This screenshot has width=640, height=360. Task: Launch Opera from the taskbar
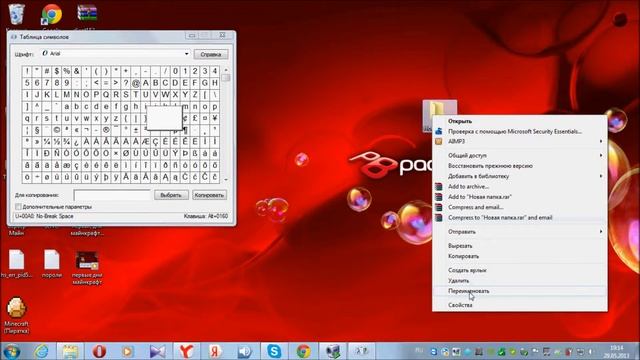click(x=99, y=351)
